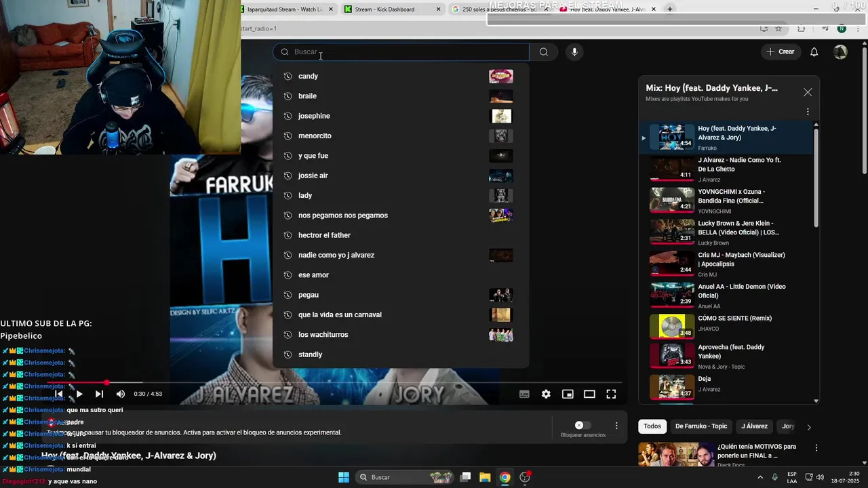Select the 'De Farruko - Topic' chip

[701, 426]
